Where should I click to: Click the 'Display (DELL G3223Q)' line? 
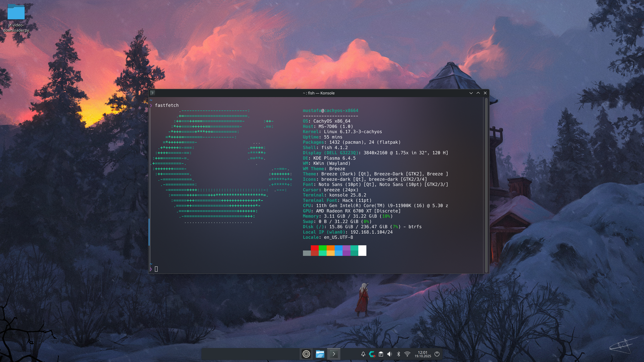point(375,153)
